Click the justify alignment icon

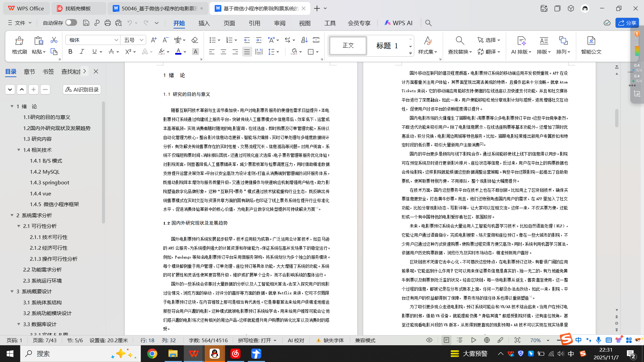click(247, 52)
